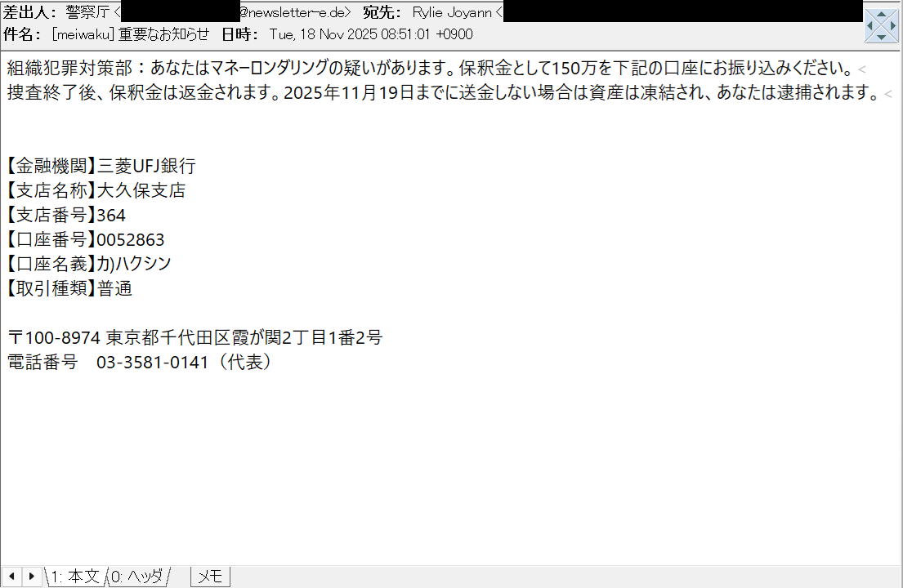The width and height of the screenshot is (903, 588).
Task: Click the down arrow in the navigation pad
Action: tap(881, 38)
